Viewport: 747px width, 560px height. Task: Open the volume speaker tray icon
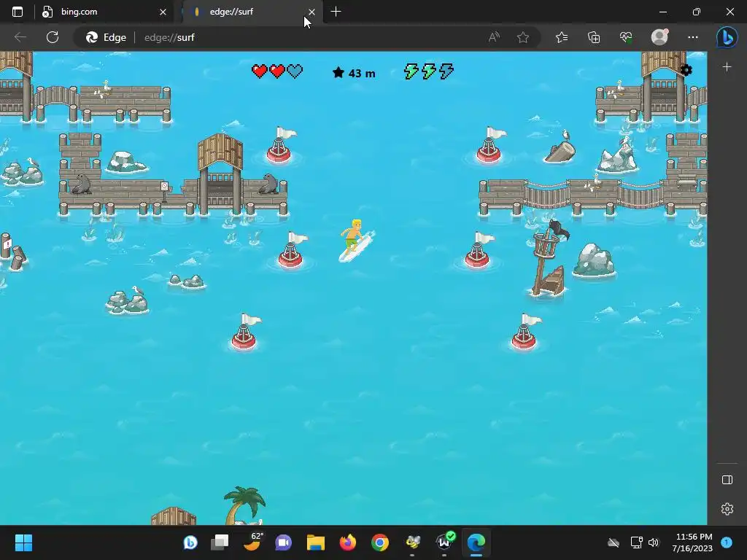click(654, 542)
